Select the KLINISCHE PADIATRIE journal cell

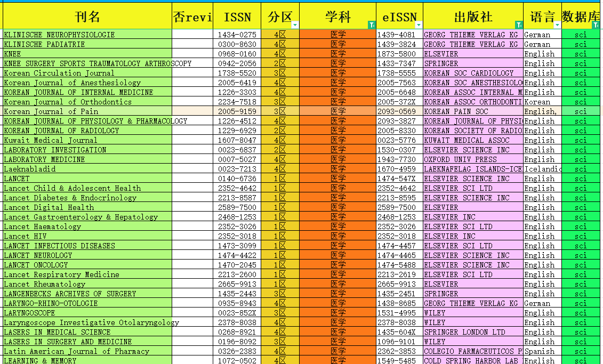click(87, 44)
